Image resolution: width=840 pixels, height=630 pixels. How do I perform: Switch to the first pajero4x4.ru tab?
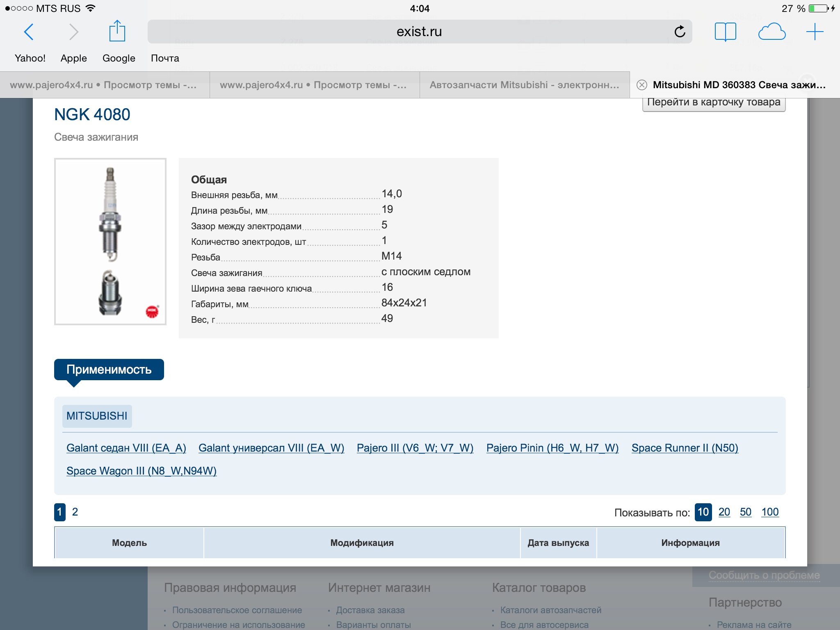[103, 85]
